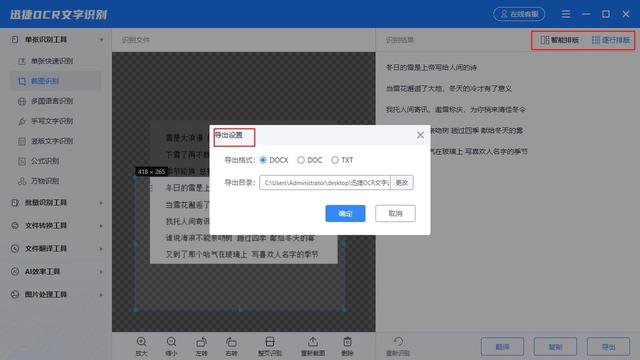Select the DOC export format option
The height and width of the screenshot is (360, 640).
click(301, 160)
